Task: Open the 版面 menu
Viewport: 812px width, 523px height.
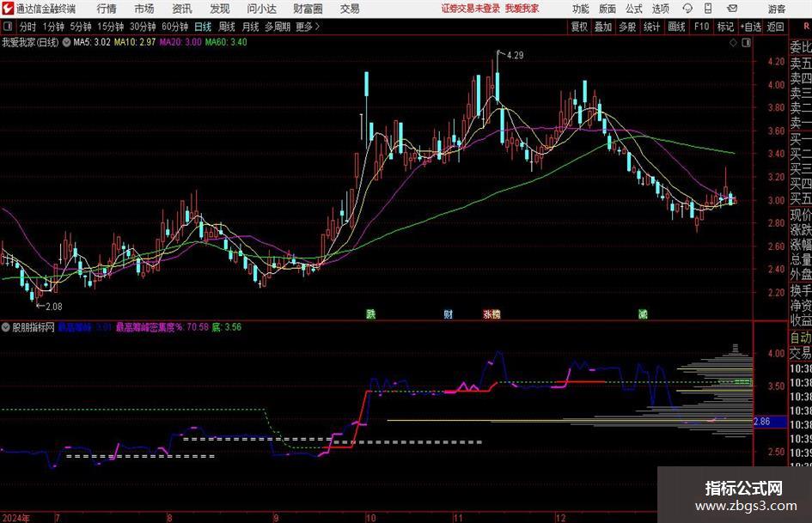Action: click(607, 9)
